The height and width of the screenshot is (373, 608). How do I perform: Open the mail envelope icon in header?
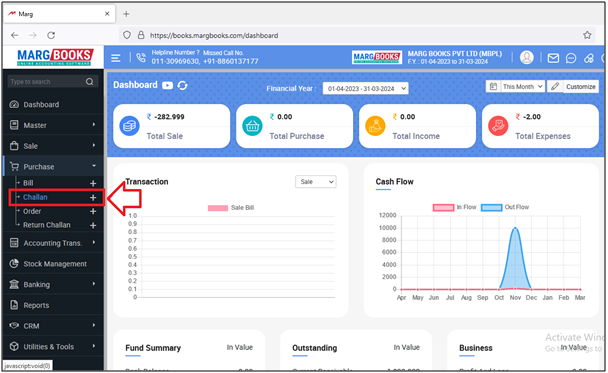tap(553, 58)
